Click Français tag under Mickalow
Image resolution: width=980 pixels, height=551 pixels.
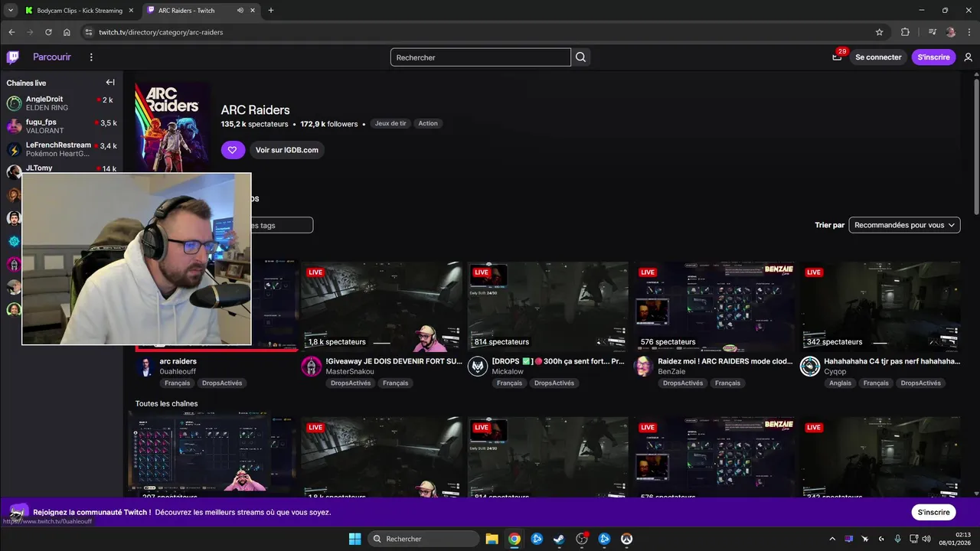(x=509, y=383)
